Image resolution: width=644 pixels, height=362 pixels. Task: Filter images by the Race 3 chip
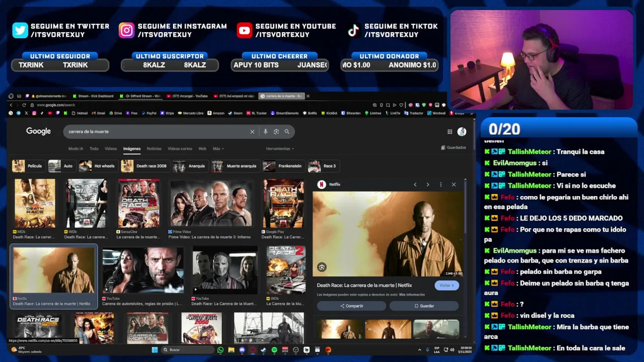click(x=323, y=166)
